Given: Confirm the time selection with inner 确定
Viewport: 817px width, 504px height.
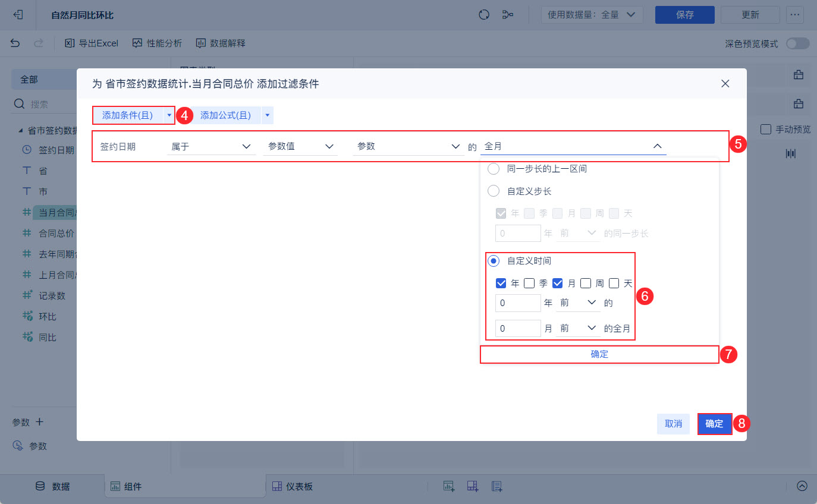Looking at the screenshot, I should tap(599, 354).
